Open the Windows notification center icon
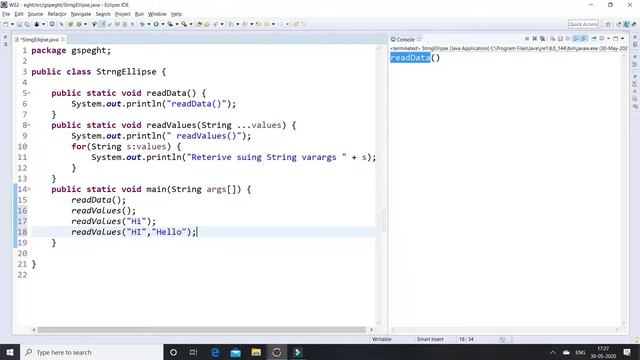Image resolution: width=640 pixels, height=360 pixels. (x=627, y=352)
